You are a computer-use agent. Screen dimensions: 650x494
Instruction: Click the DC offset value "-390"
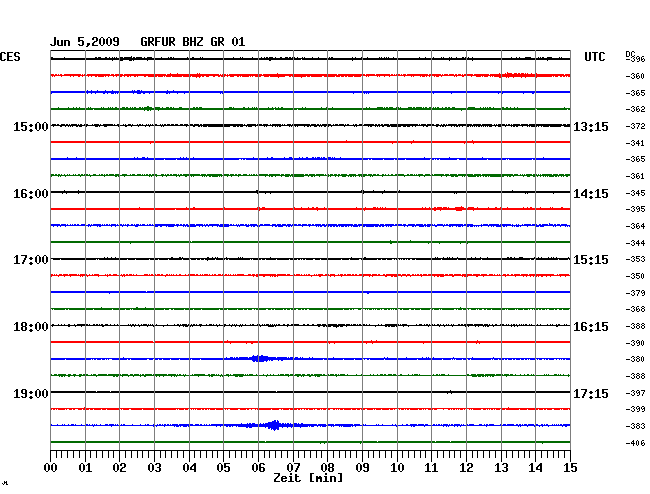tap(635, 343)
